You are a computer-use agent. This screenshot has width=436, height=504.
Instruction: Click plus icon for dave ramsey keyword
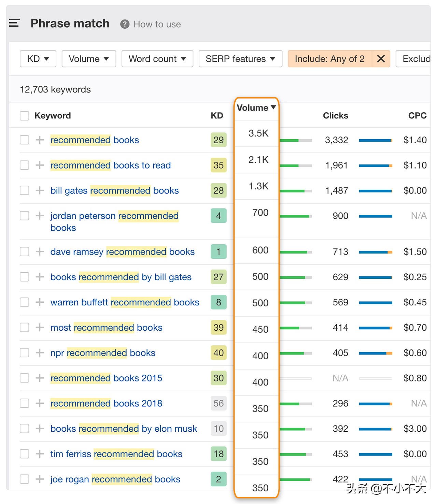pyautogui.click(x=40, y=252)
